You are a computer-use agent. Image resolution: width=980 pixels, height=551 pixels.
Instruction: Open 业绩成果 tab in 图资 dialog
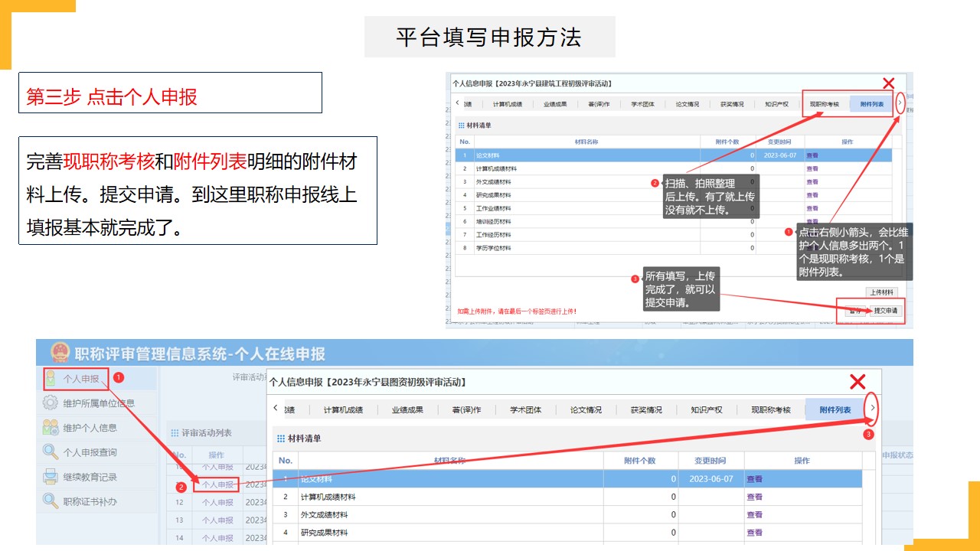407,409
